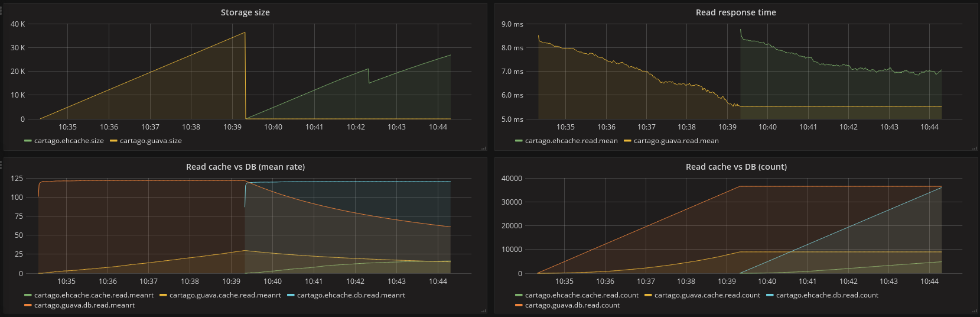Click the orange swatch beside cartago.guava.db.read.meanrt
Viewport: 980px width, 317px height.
(28, 305)
